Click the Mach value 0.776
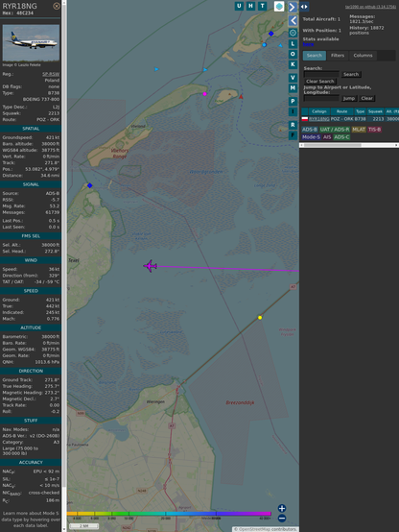Image resolution: width=399 pixels, height=532 pixels. 53,319
